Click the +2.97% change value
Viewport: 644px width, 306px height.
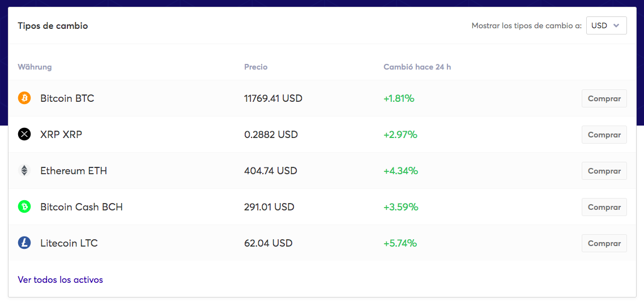[x=400, y=135]
